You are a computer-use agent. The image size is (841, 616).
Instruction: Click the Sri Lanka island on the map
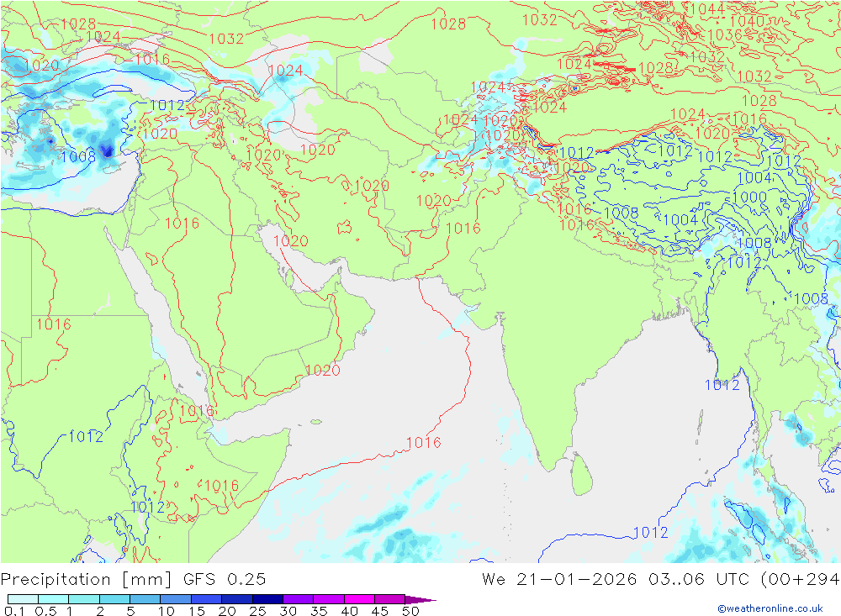[582, 474]
